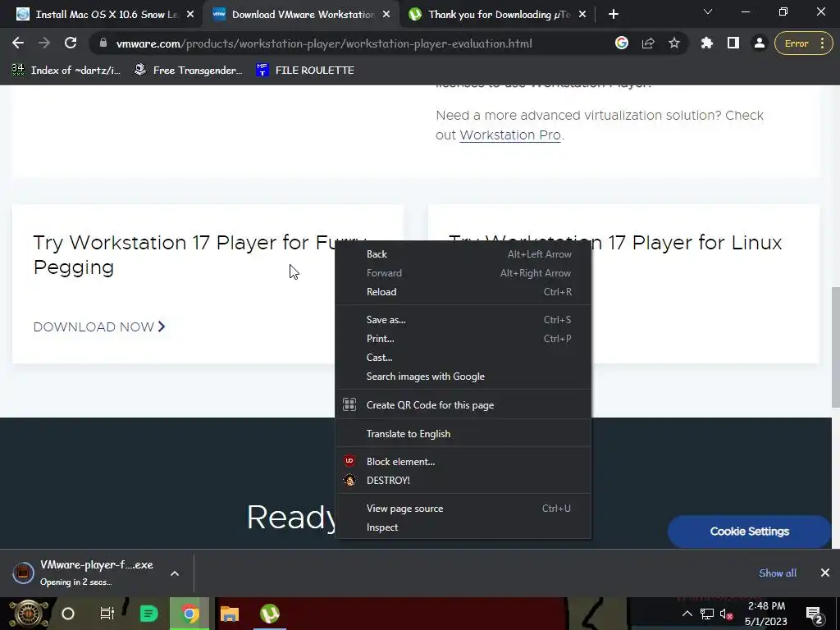Screen dimensions: 840x630
Task: Open the Index of ~dartz bookmark
Action: 66,71
